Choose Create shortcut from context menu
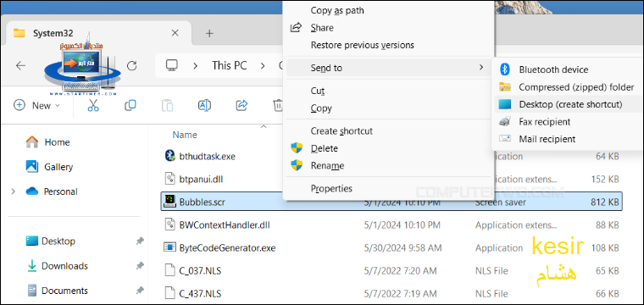This screenshot has height=305, width=644. click(x=341, y=131)
